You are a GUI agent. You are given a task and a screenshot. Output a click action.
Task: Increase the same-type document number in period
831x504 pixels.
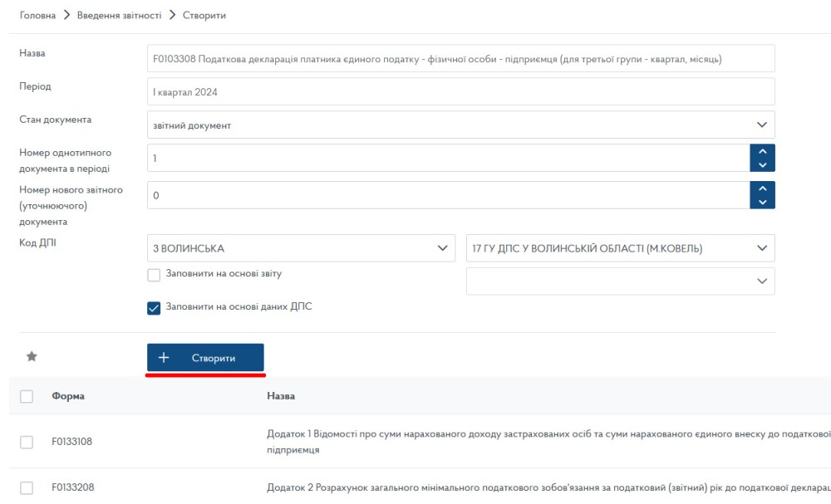[762, 151]
